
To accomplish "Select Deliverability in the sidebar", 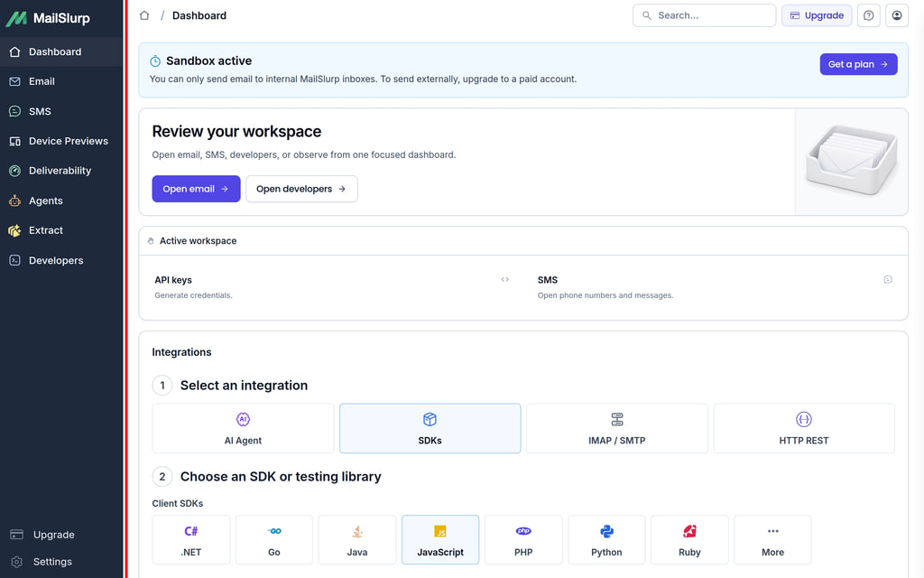I will (x=61, y=171).
